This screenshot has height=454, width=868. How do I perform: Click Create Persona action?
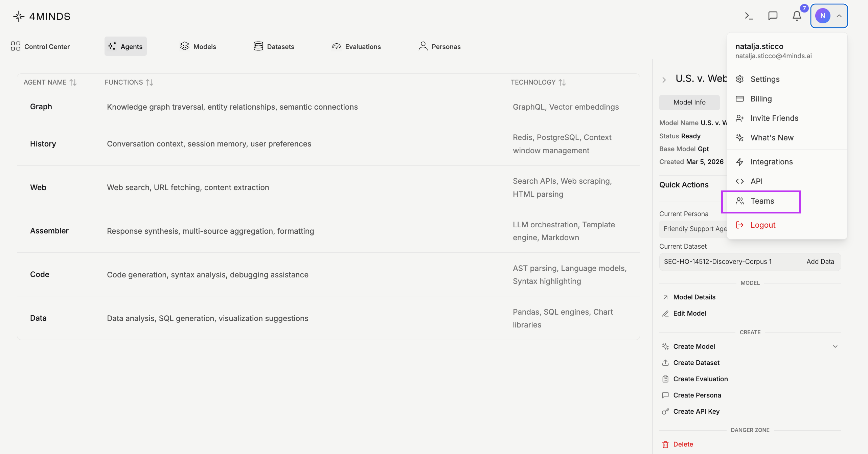click(697, 395)
